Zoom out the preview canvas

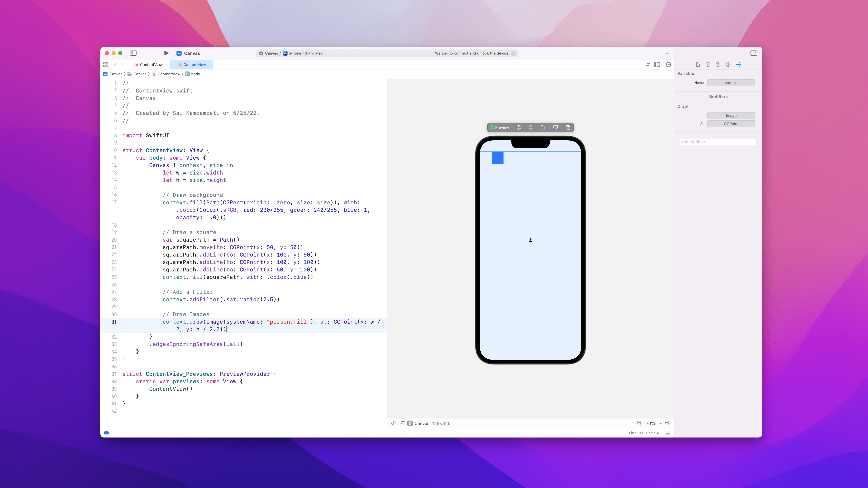pyautogui.click(x=639, y=423)
